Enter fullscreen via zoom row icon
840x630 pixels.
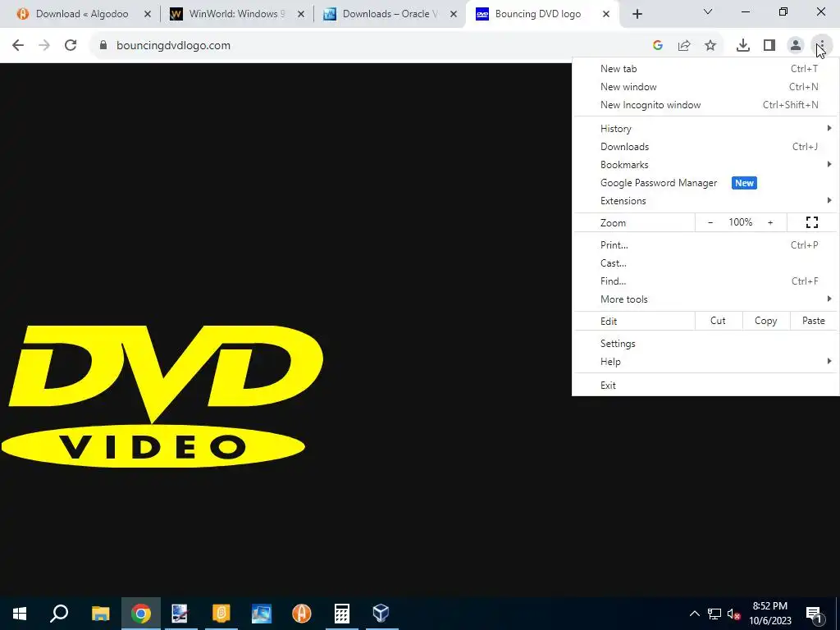pyautogui.click(x=812, y=222)
